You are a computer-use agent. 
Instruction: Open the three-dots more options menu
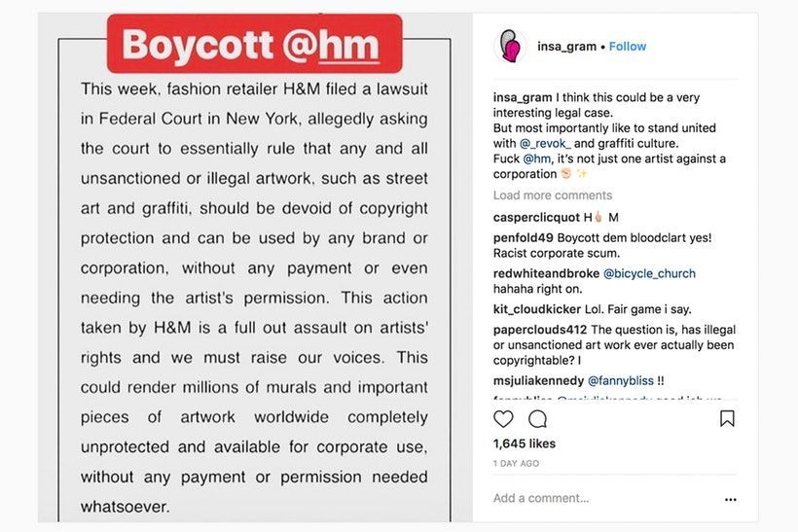coord(731,499)
